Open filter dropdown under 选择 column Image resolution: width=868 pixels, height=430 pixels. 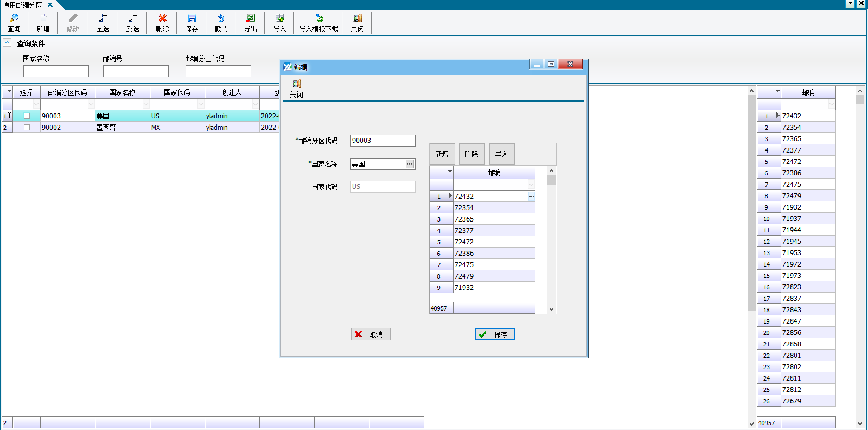(x=36, y=104)
